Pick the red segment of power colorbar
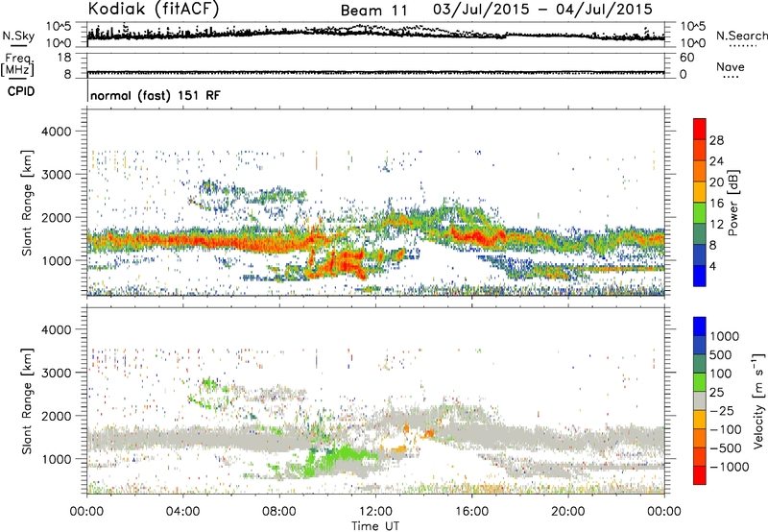 (x=700, y=129)
